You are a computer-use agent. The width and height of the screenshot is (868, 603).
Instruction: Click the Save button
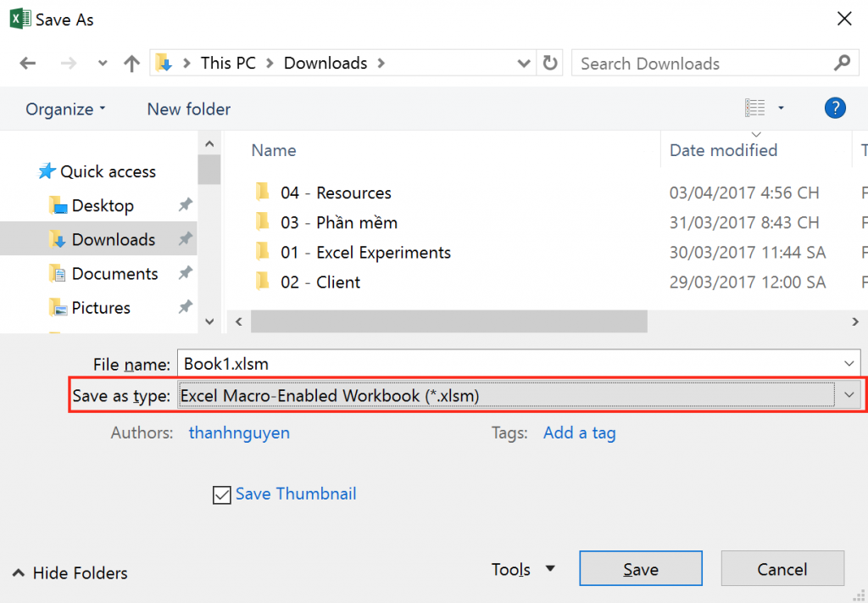point(640,569)
